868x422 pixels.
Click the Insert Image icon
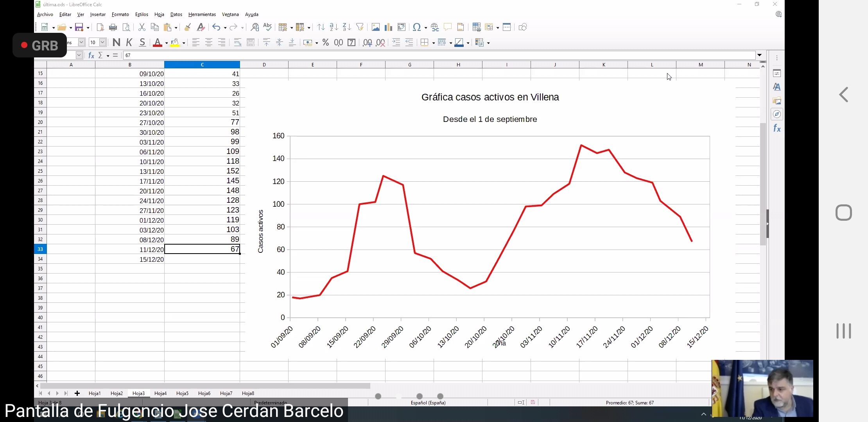pyautogui.click(x=375, y=27)
